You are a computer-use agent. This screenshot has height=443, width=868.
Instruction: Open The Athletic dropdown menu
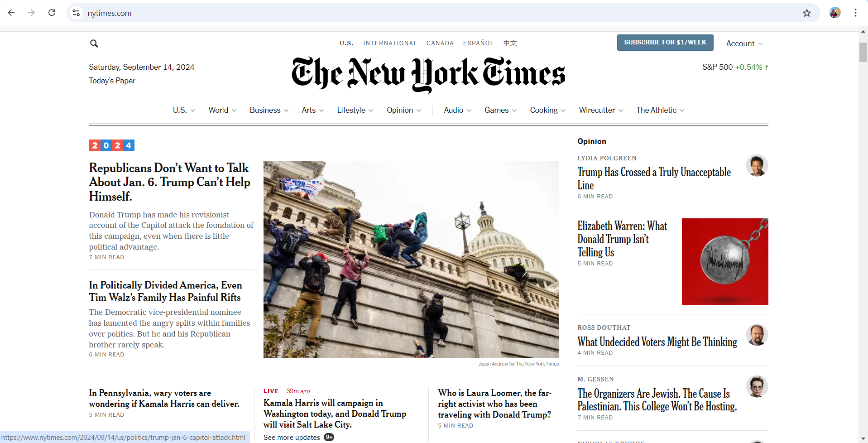(660, 110)
